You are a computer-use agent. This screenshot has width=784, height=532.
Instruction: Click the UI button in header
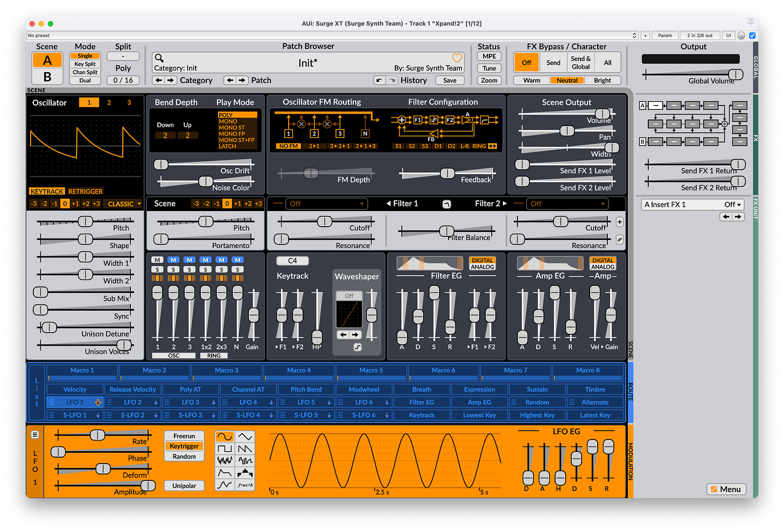click(729, 36)
